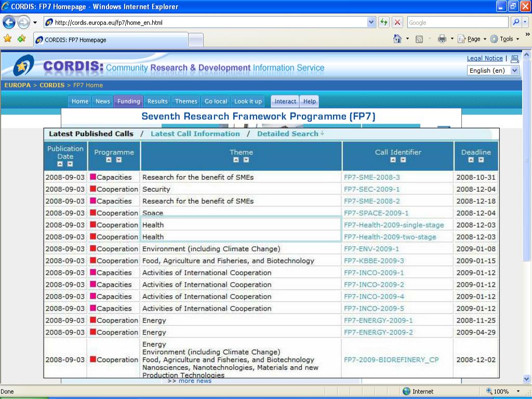532x399 pixels.
Task: Click the Stop loading icon
Action: click(x=397, y=22)
